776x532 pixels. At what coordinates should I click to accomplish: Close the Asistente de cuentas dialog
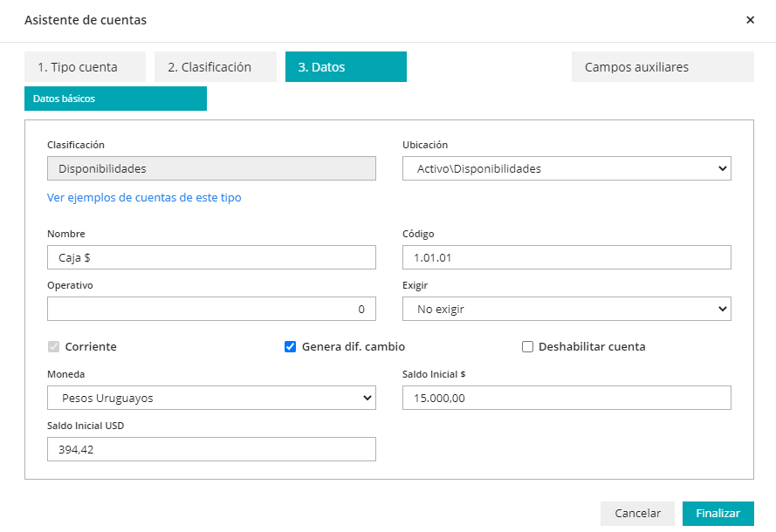750,20
